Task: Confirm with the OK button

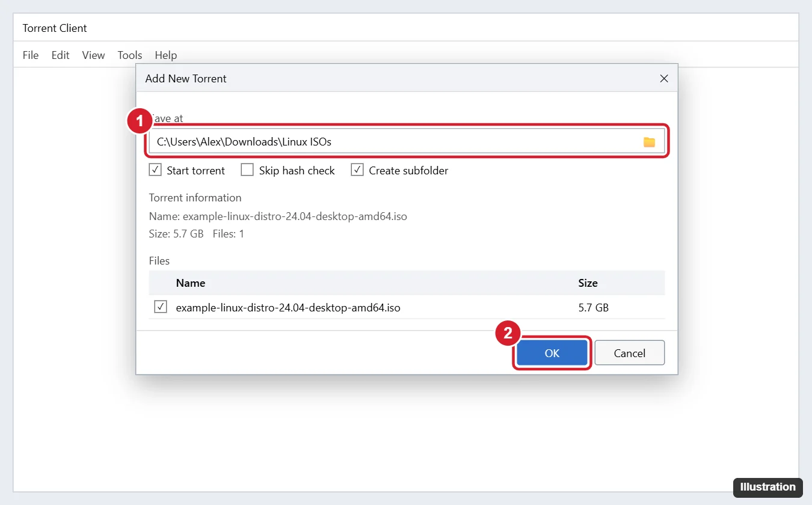Action: (552, 353)
